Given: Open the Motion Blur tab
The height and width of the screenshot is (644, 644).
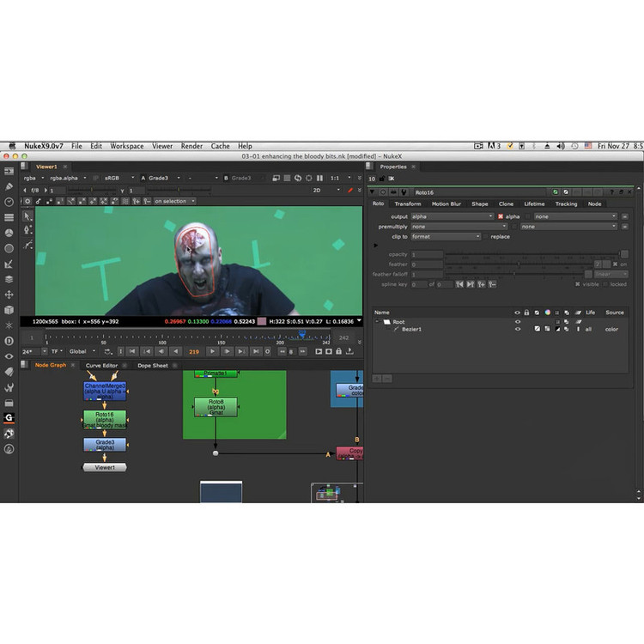Looking at the screenshot, I should click(x=446, y=204).
